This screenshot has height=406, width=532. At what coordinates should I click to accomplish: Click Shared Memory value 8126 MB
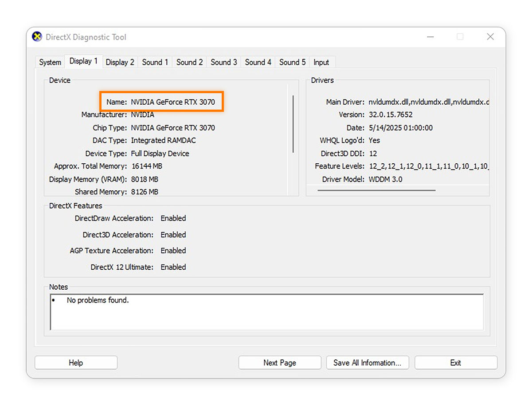point(145,192)
